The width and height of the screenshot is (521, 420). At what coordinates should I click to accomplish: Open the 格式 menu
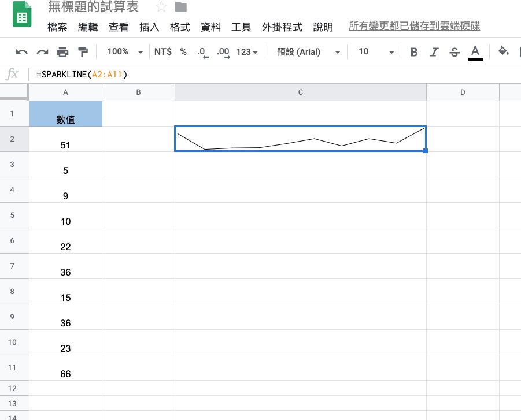pyautogui.click(x=180, y=27)
